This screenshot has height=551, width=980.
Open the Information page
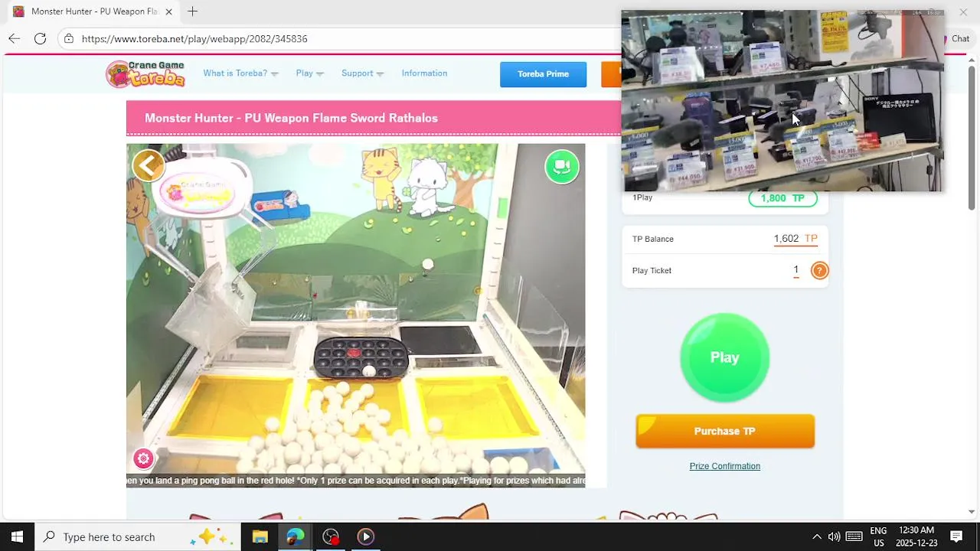(x=424, y=73)
